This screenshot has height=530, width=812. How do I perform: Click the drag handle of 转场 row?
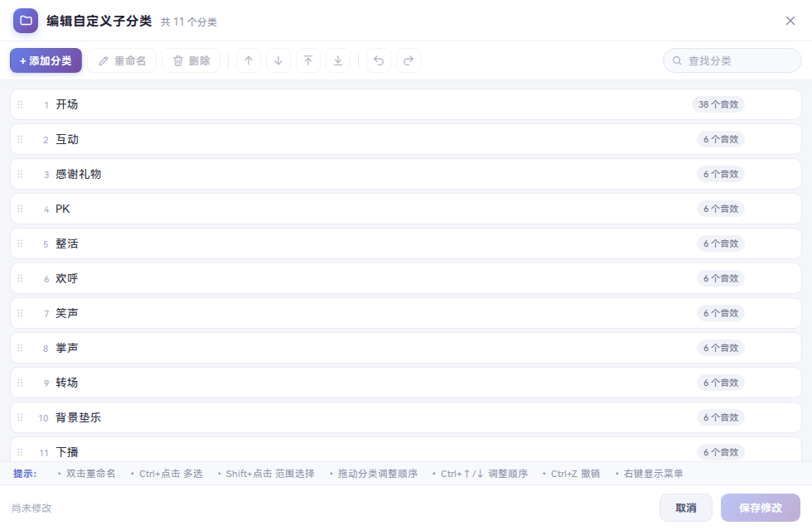point(20,383)
